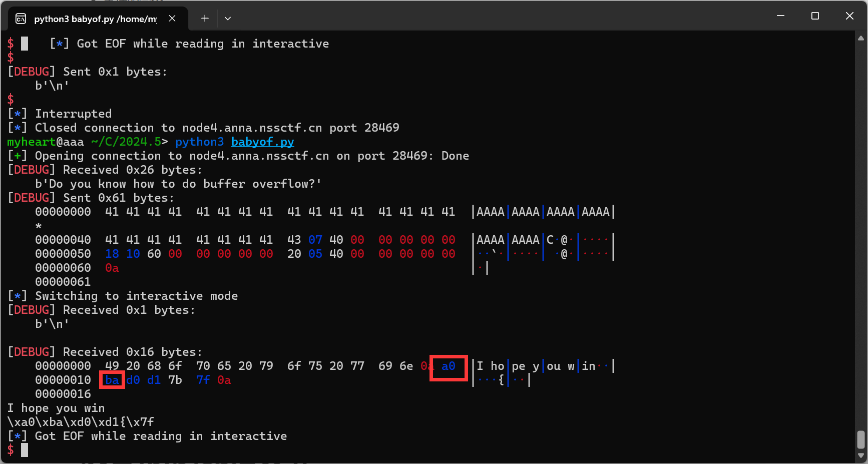Click the scrollbar thumb
This screenshot has height=464, width=868.
click(x=860, y=440)
